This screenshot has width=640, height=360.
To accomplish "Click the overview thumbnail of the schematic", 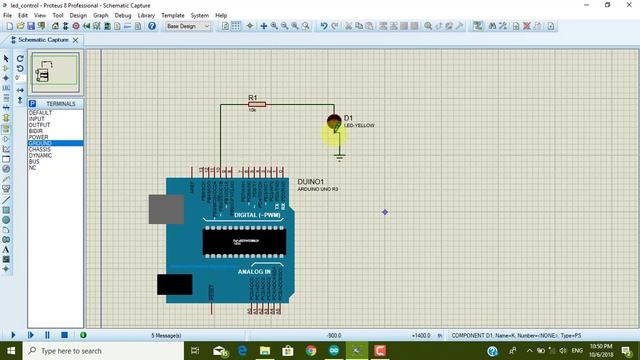I will point(56,73).
